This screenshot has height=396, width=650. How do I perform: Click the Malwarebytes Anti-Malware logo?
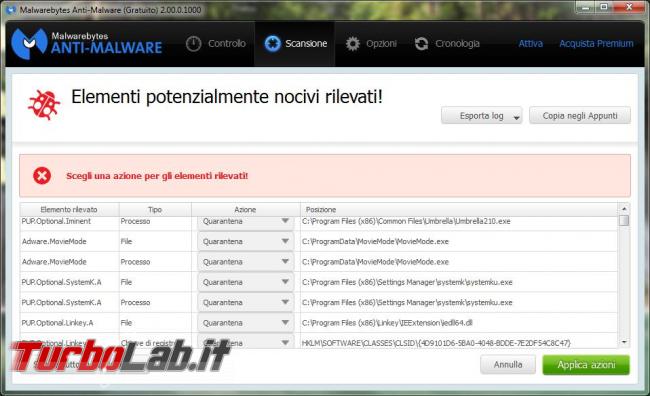click(86, 44)
